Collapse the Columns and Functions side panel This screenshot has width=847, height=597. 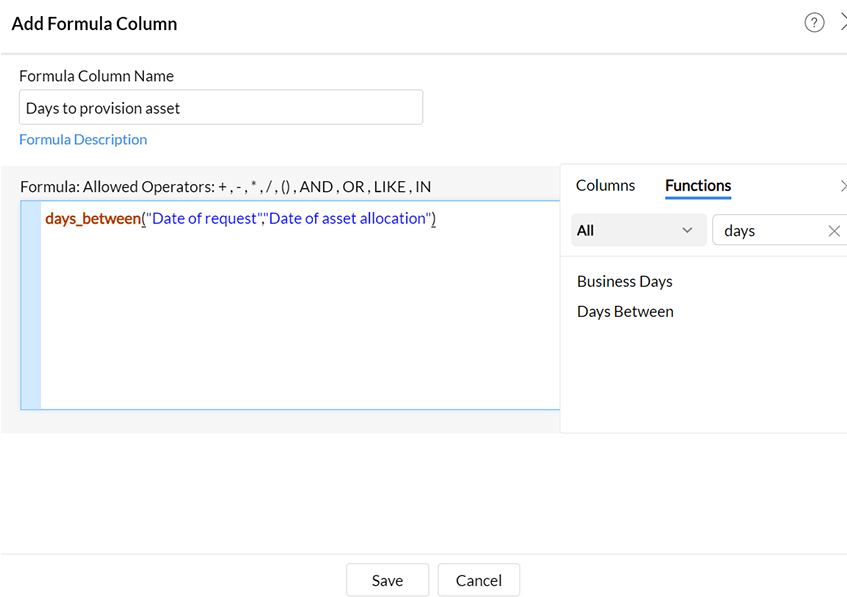pyautogui.click(x=843, y=186)
